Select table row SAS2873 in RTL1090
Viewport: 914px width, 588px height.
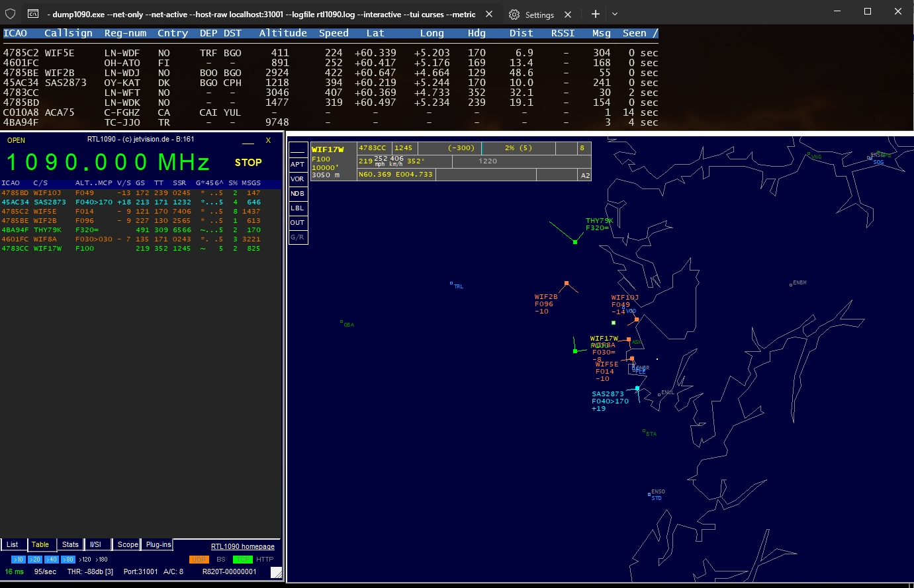click(x=140, y=202)
